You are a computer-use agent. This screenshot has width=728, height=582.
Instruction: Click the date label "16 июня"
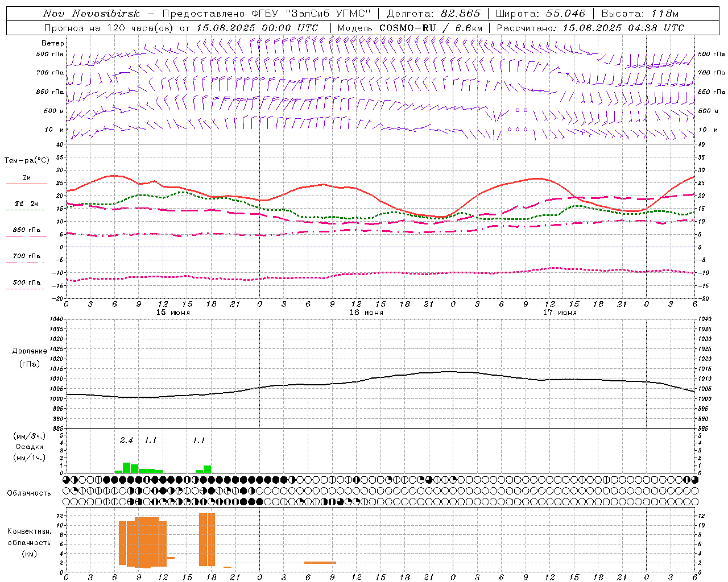tap(366, 313)
